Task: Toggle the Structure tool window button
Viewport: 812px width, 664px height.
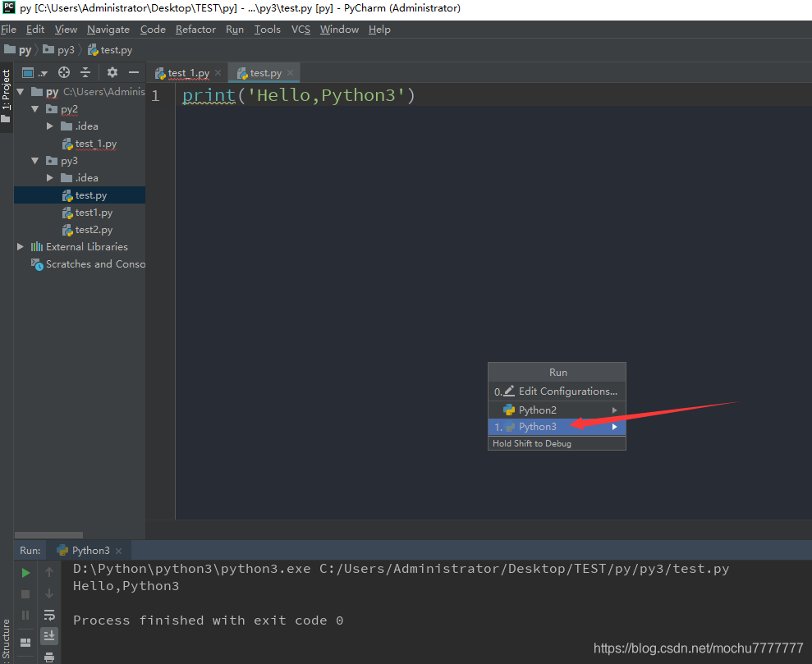Action: coord(7,639)
